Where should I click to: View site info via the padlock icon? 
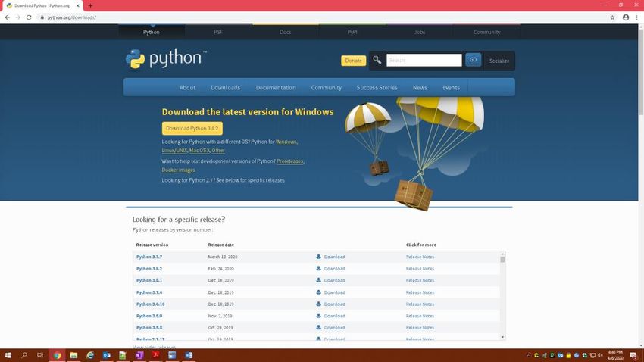click(42, 17)
